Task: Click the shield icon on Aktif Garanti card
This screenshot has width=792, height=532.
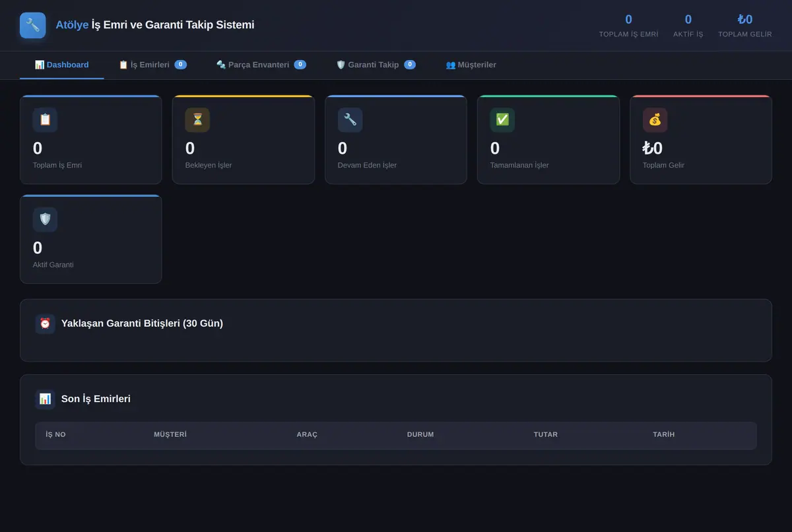Action: coord(45,219)
